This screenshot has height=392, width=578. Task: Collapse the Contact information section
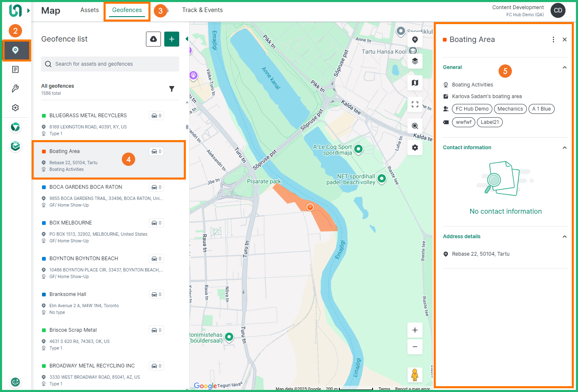[x=564, y=148]
